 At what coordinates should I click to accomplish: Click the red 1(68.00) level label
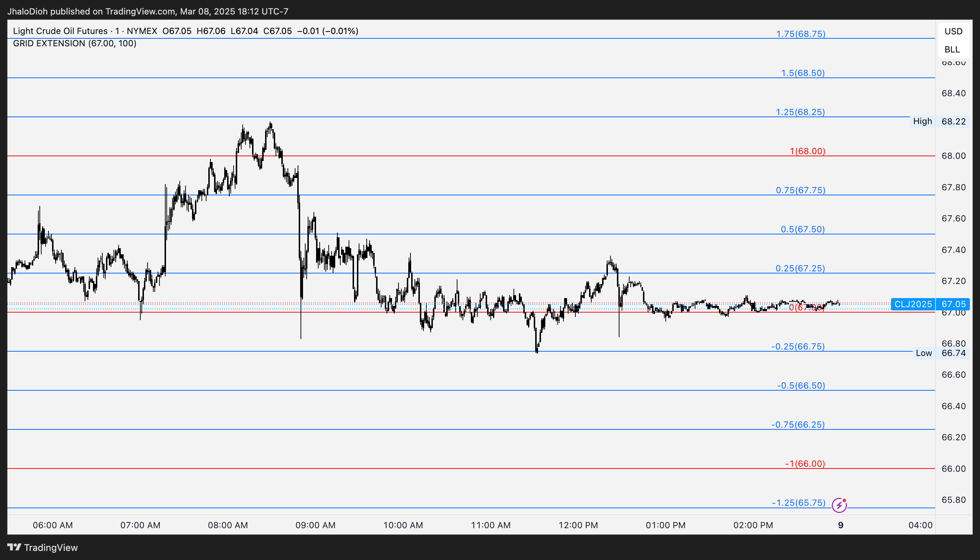(x=808, y=151)
